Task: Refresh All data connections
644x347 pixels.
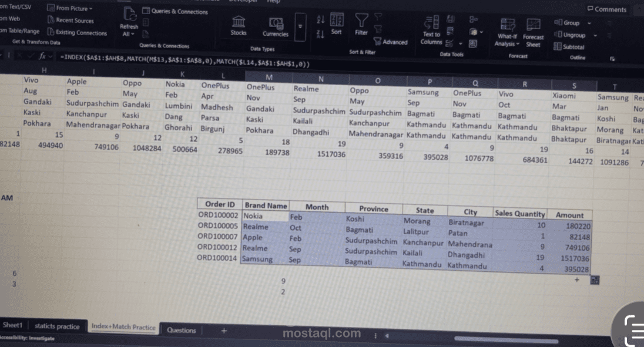Action: [129, 23]
